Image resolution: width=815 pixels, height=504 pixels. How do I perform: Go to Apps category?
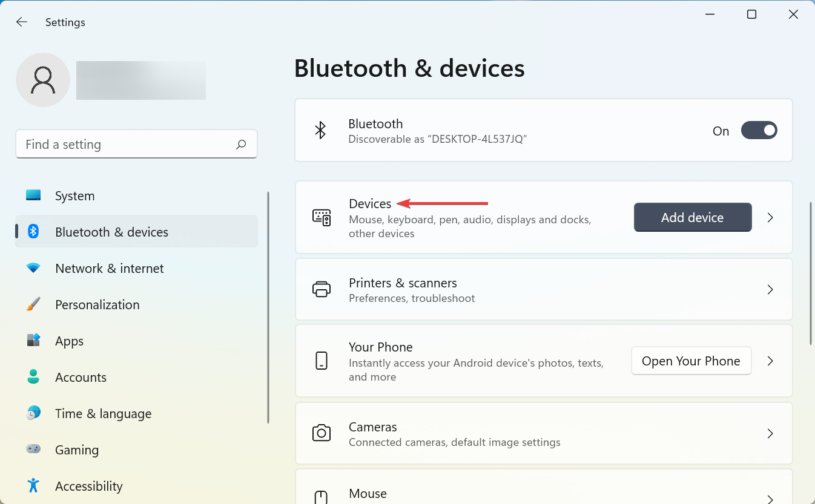point(137,341)
